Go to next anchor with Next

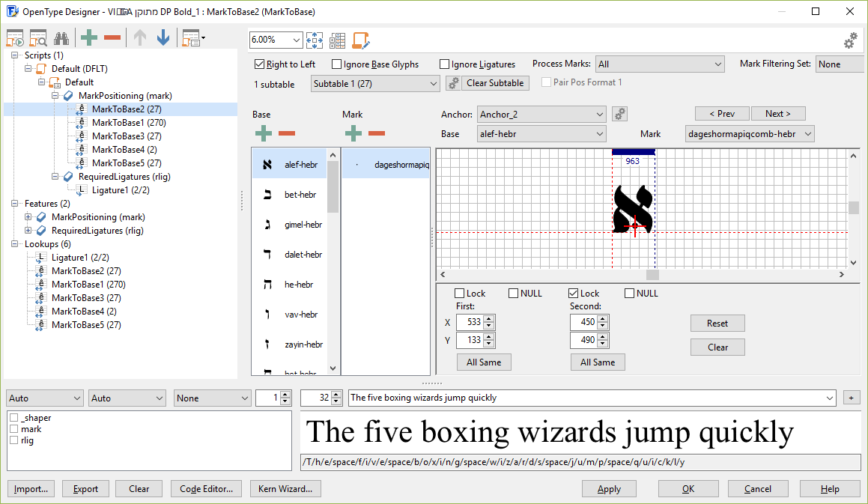click(778, 114)
